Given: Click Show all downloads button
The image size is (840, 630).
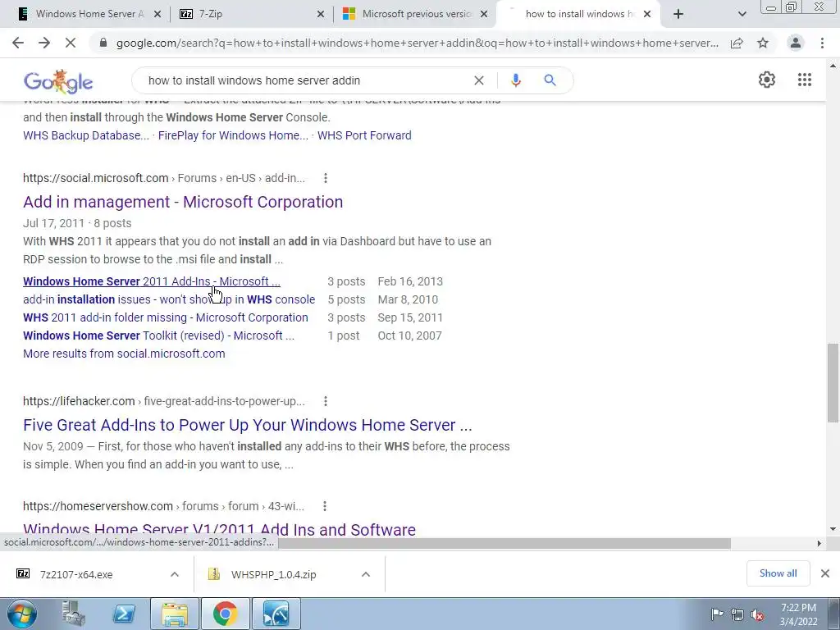Looking at the screenshot, I should [778, 573].
